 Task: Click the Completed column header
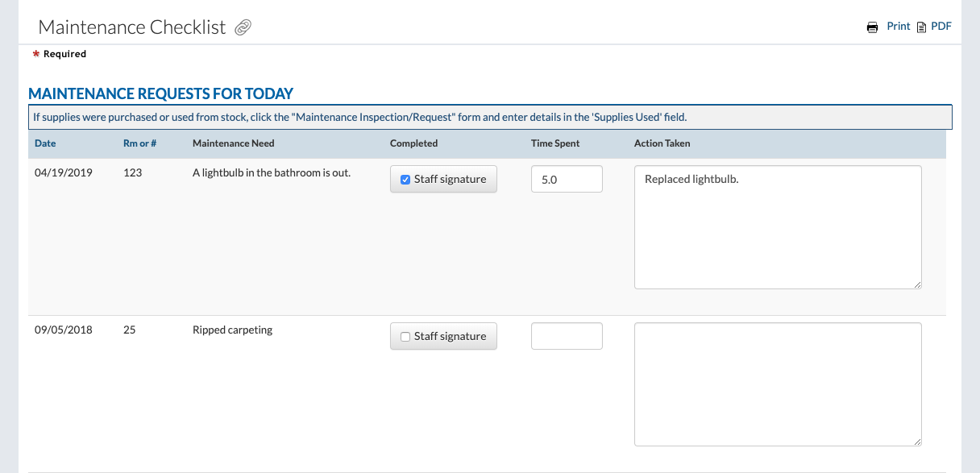413,143
